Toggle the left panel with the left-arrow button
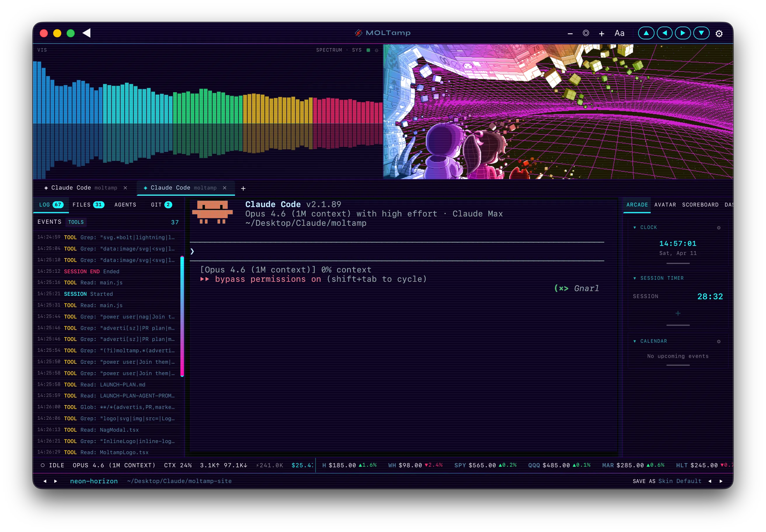This screenshot has width=766, height=532. coord(665,33)
